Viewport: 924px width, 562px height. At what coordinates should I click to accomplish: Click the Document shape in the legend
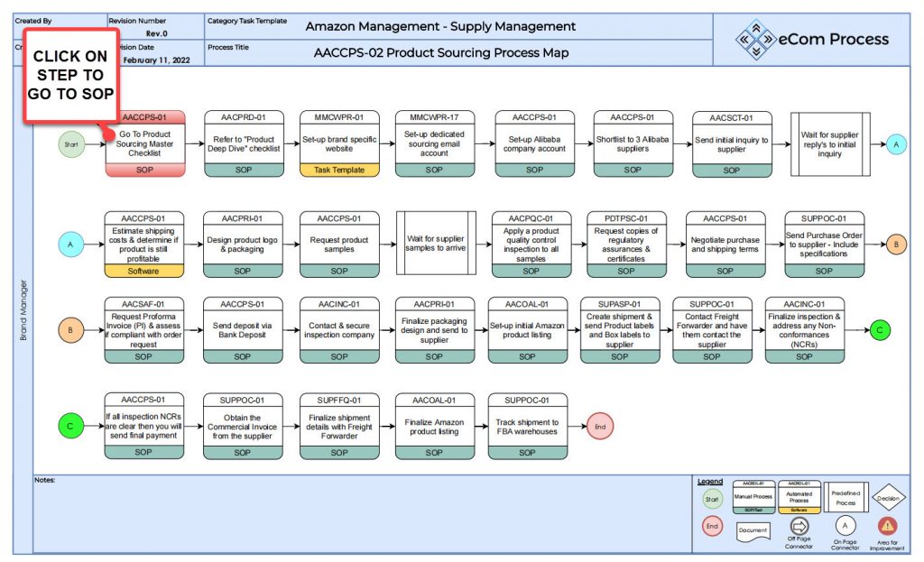pos(752,532)
